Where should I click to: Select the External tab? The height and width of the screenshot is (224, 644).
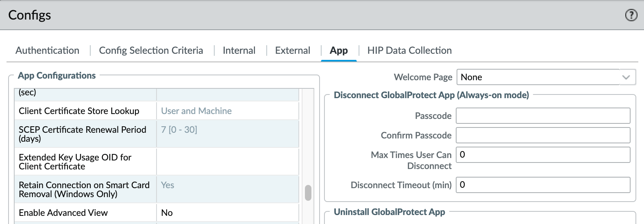click(292, 51)
